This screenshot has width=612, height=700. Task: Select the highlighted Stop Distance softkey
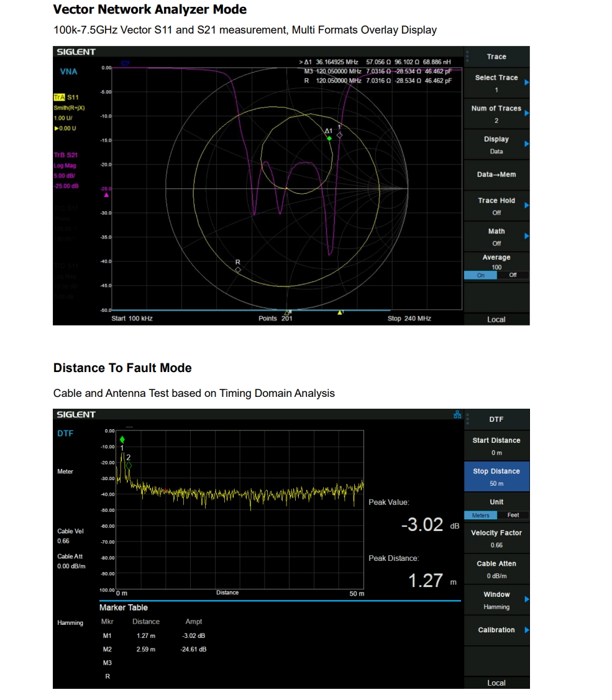(x=496, y=477)
